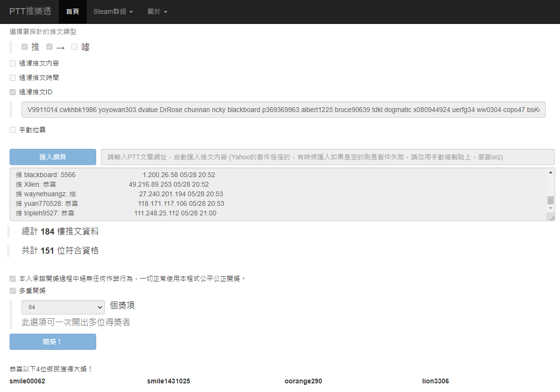Click the 推 Xilen: 恭喜 comment line
560x392 pixels.
click(112, 185)
